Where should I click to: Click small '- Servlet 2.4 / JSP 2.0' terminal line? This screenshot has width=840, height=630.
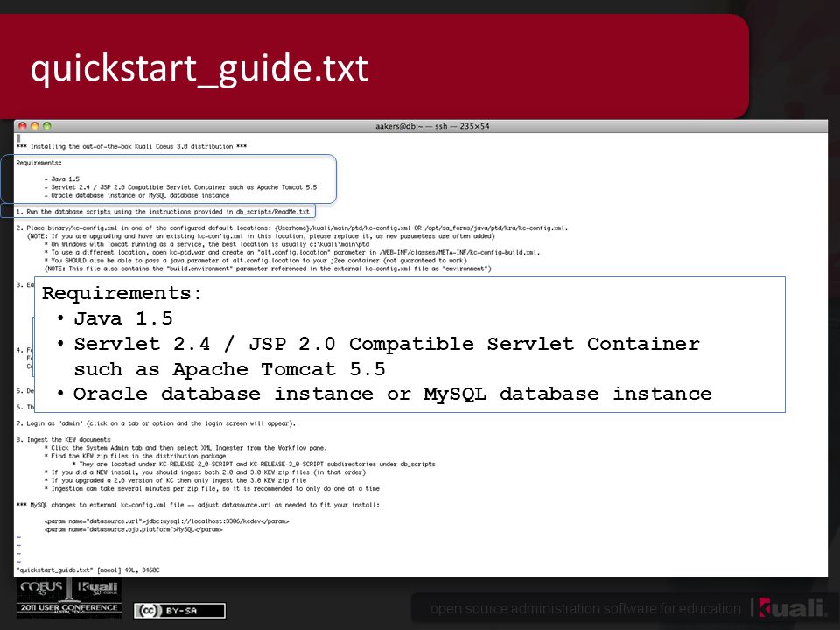pos(180,187)
